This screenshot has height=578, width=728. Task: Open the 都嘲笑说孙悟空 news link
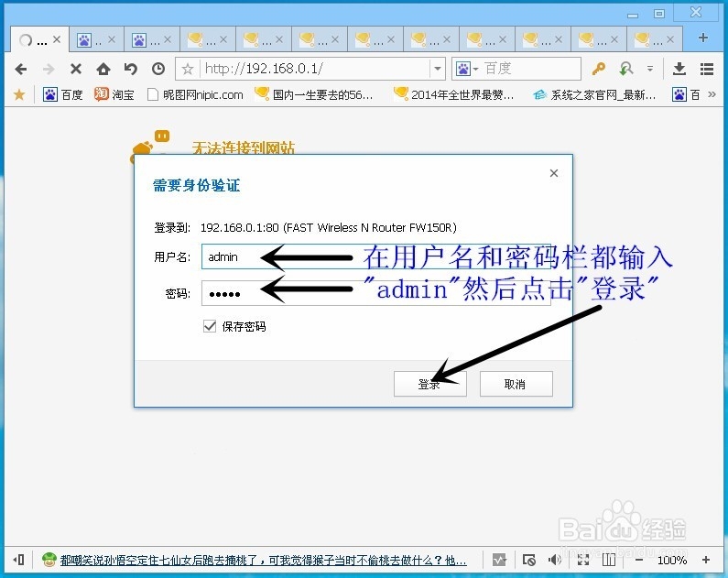[263, 561]
